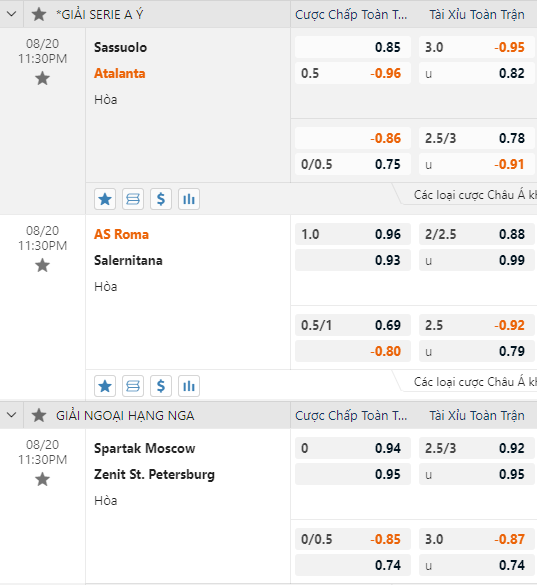Open the live score list icon for Sassuolo match
The width and height of the screenshot is (537, 585).
click(133, 199)
